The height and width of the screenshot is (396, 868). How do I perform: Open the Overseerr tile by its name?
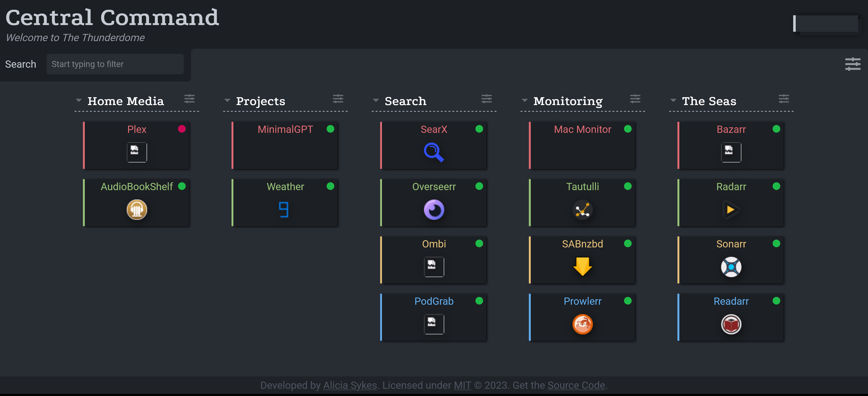(434, 187)
